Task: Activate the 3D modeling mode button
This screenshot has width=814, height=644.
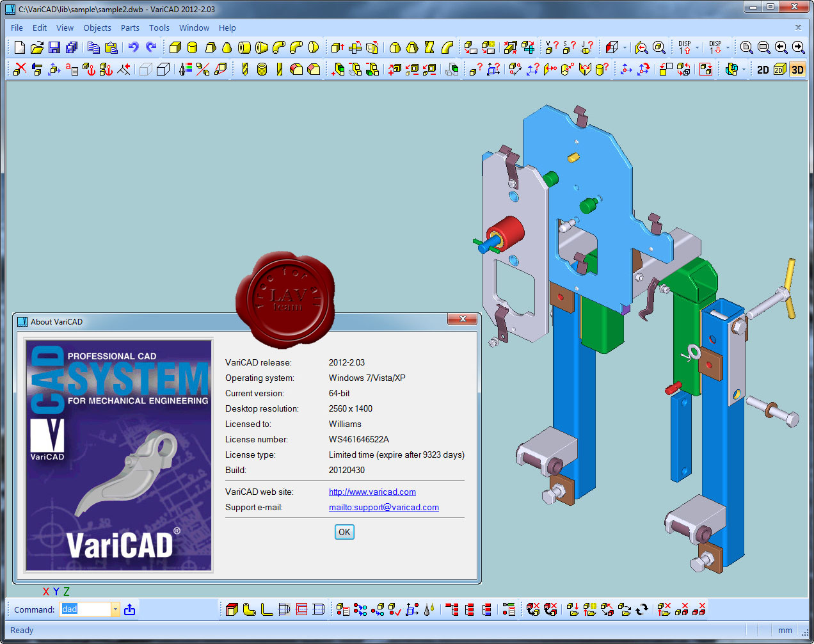Action: pos(797,70)
